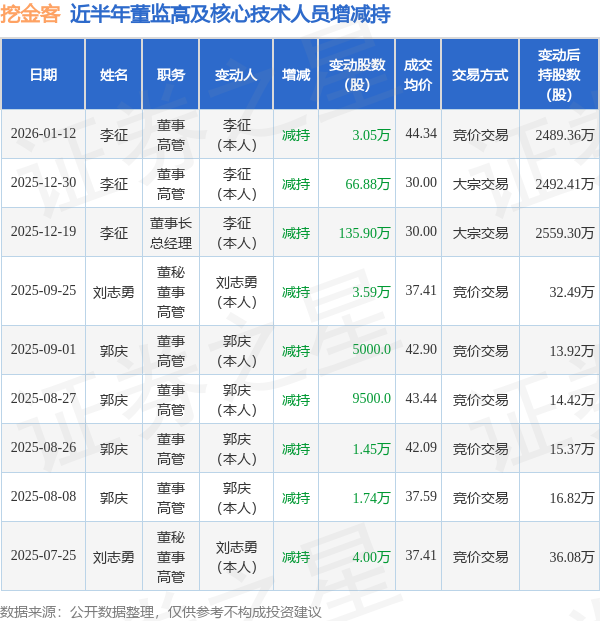The image size is (600, 621).
Task: Click the average price 42.09
Action: 421,448
